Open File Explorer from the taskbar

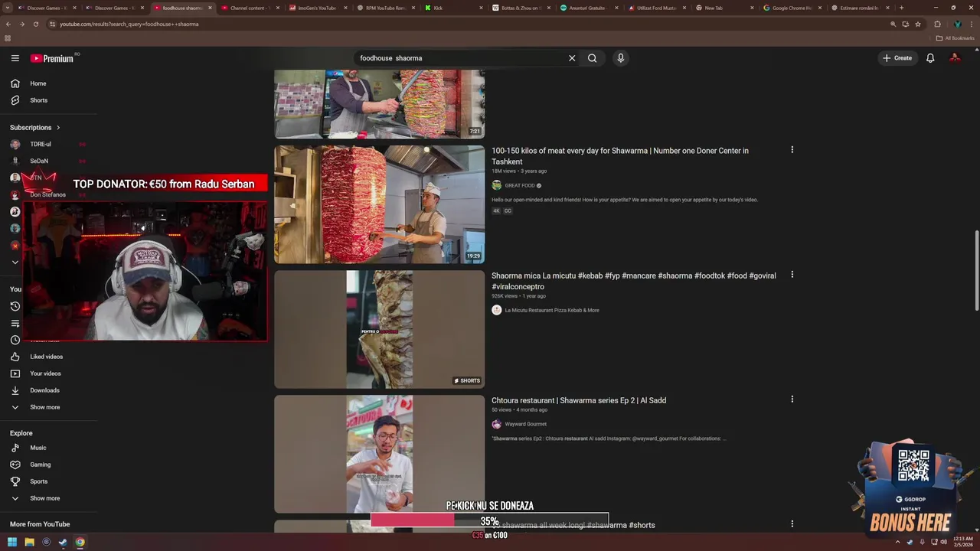tap(29, 543)
